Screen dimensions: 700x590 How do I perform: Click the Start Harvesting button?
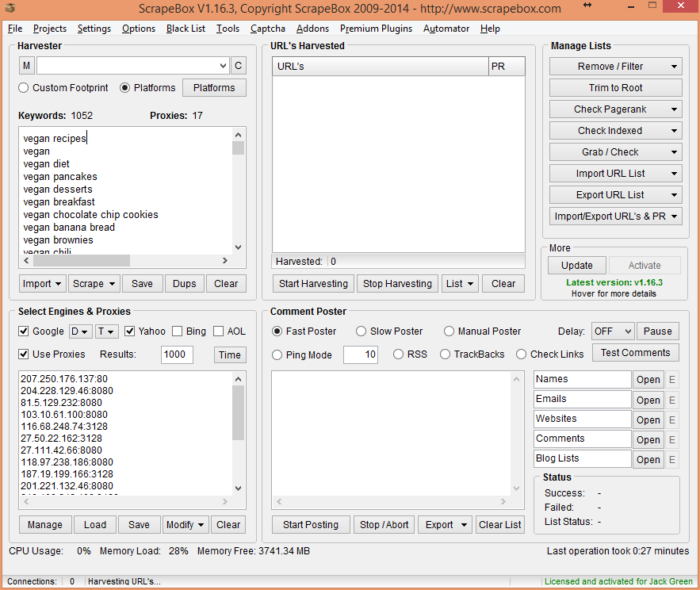(313, 284)
